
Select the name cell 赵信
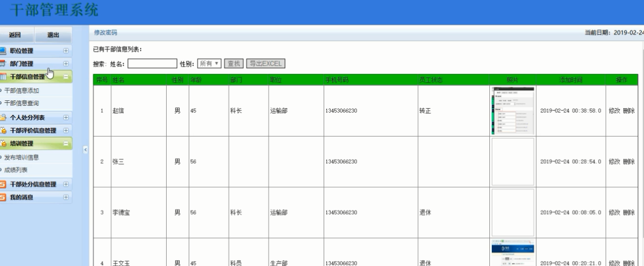point(118,111)
